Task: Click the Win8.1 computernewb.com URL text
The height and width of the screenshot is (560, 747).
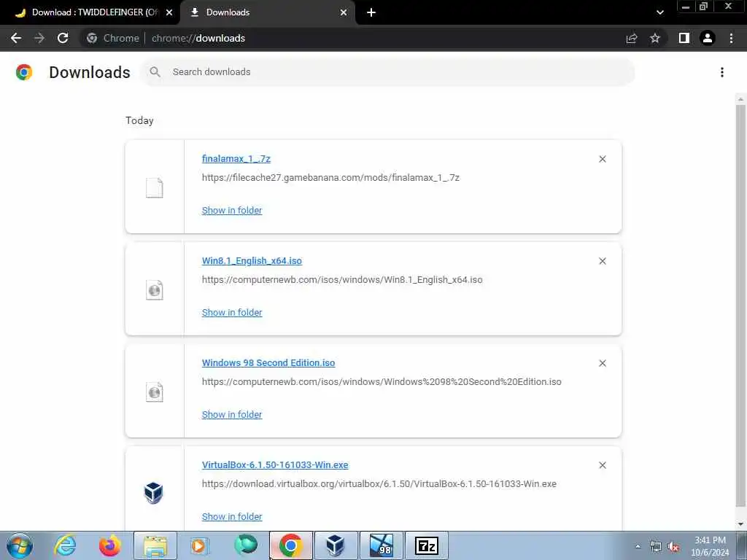Action: coord(342,279)
